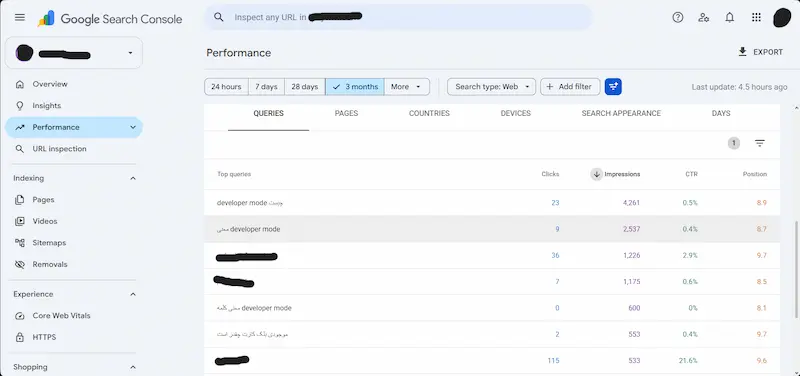Open the Search type: Web dropdown
This screenshot has height=376, width=800.
tap(491, 87)
